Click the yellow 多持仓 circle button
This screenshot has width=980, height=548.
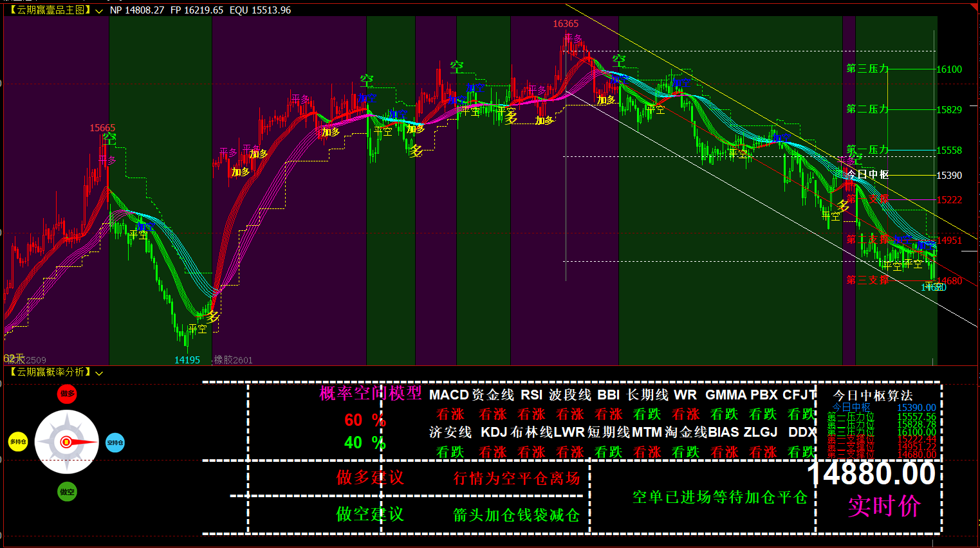point(18,442)
